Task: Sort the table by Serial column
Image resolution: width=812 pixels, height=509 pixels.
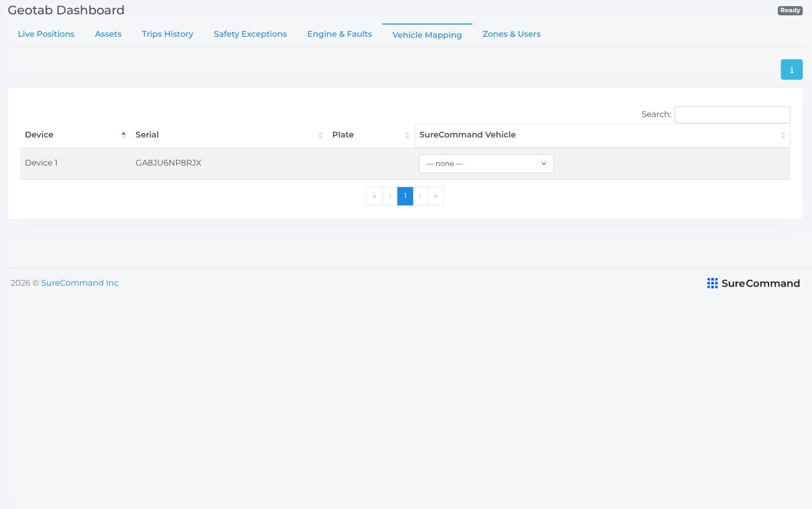Action: tap(229, 135)
